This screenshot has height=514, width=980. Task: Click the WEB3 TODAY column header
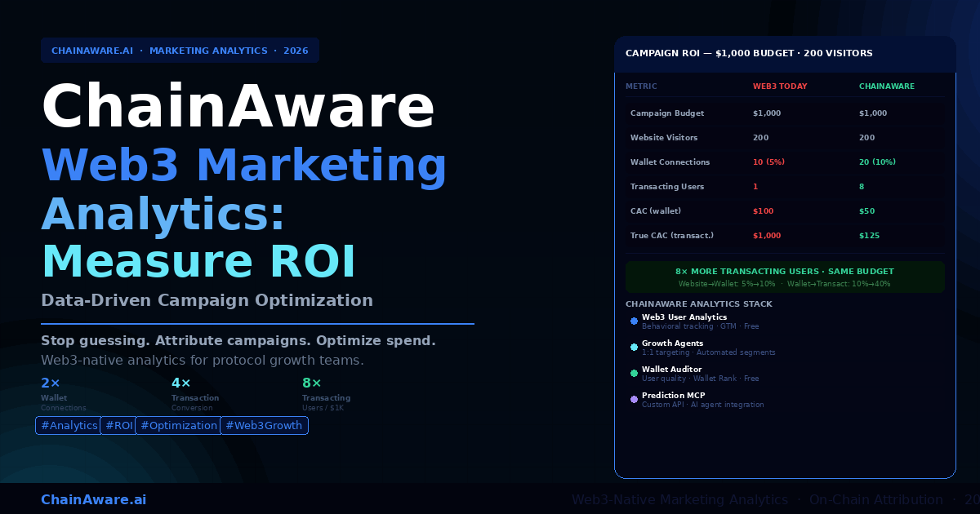(780, 86)
